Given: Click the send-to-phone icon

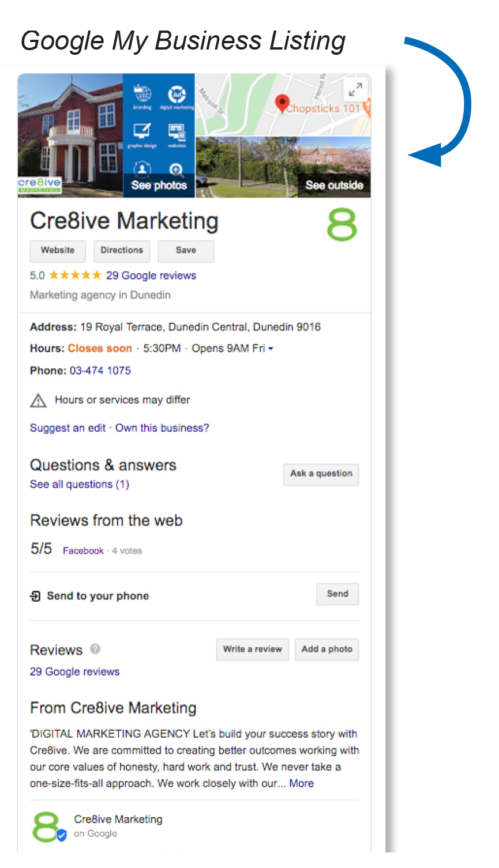Looking at the screenshot, I should (x=35, y=596).
